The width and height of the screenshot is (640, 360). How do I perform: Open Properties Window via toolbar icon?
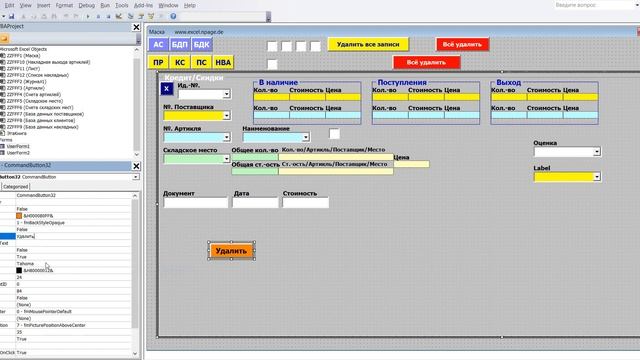tap(141, 16)
